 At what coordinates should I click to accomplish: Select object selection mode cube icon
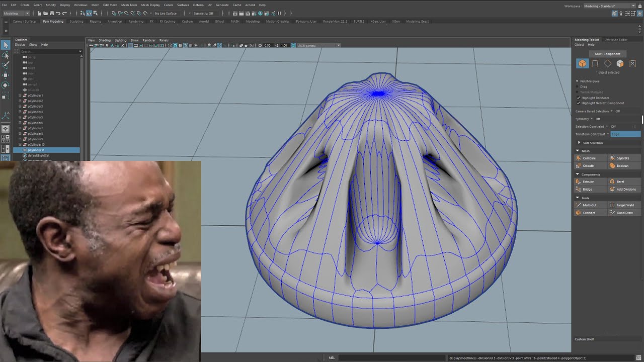(582, 63)
